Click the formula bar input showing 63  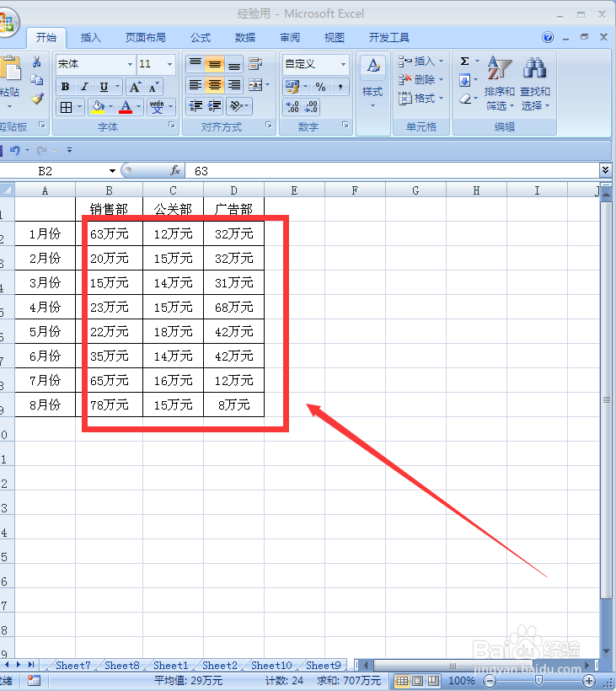click(392, 171)
